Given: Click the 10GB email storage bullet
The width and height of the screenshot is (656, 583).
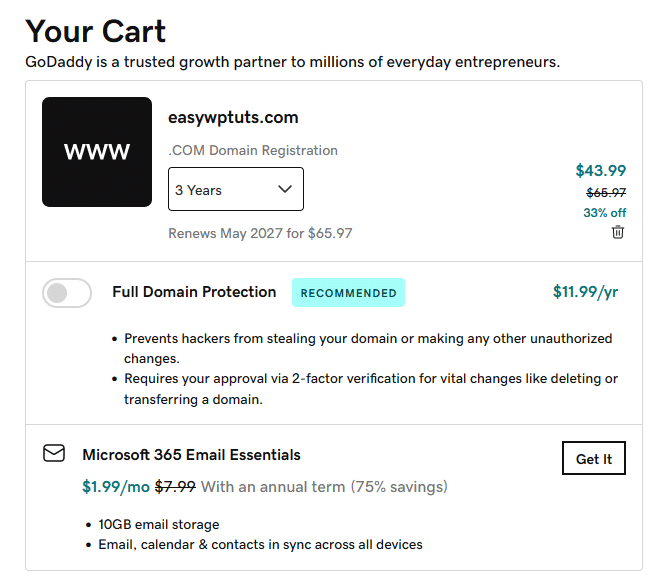Looking at the screenshot, I should pyautogui.click(x=158, y=524).
